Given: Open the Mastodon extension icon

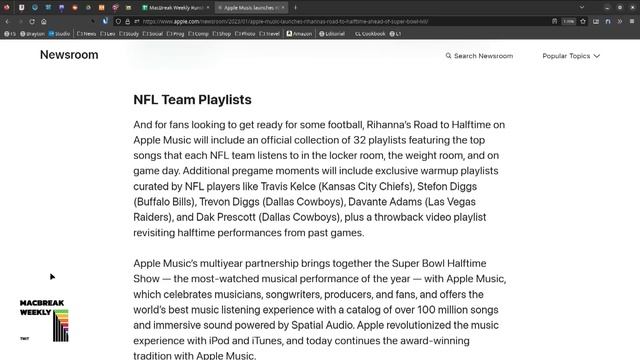Looking at the screenshot, I should pos(608,21).
